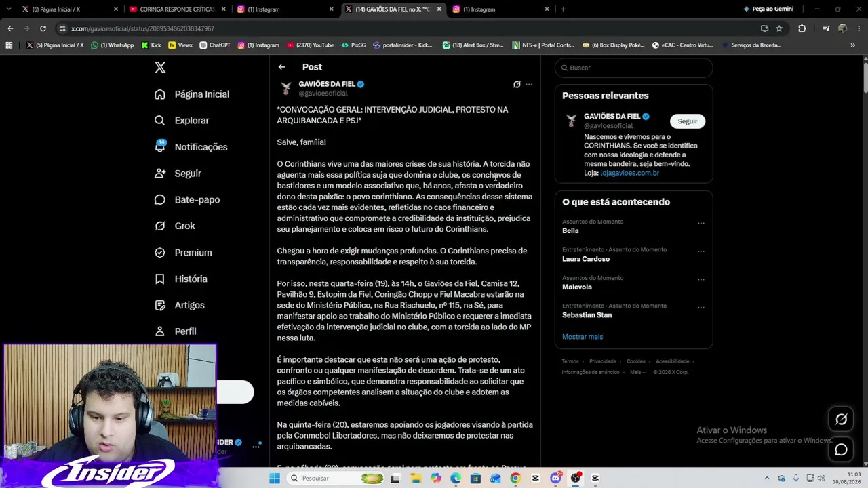Open more options for Malevola trend
The height and width of the screenshot is (488, 868).
(x=701, y=279)
